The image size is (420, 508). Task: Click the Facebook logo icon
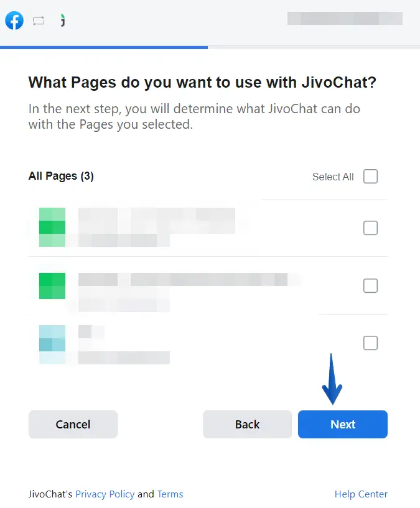pos(14,21)
